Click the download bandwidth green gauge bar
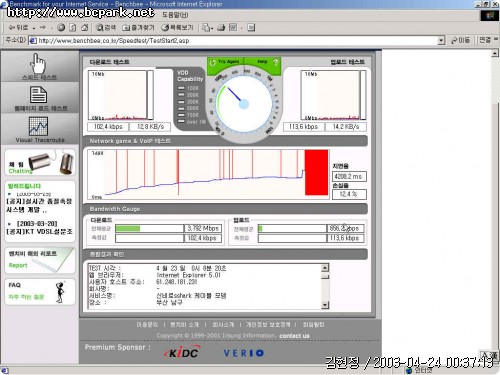This screenshot has height=375, width=500. 128,228
